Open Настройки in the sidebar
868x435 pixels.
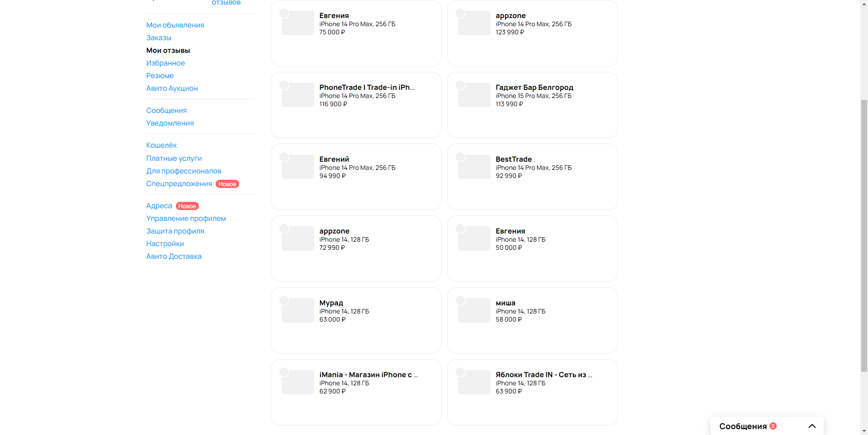[x=165, y=243]
